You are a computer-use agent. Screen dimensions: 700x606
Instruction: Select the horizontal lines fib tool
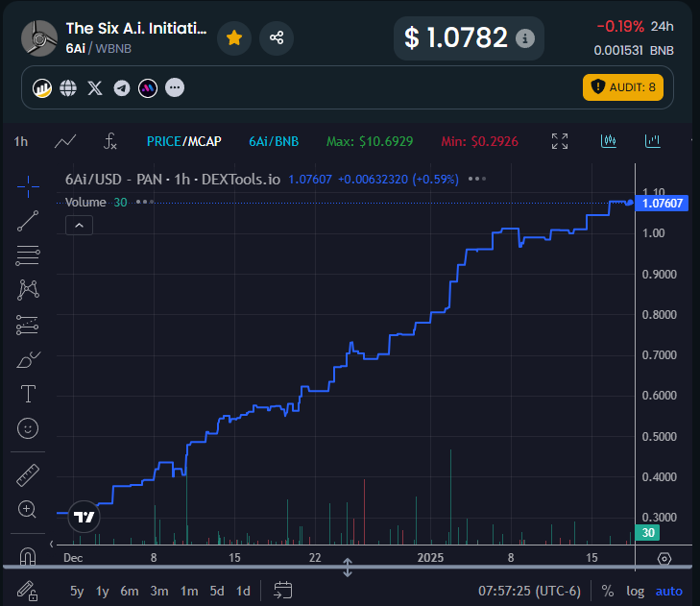(x=28, y=255)
